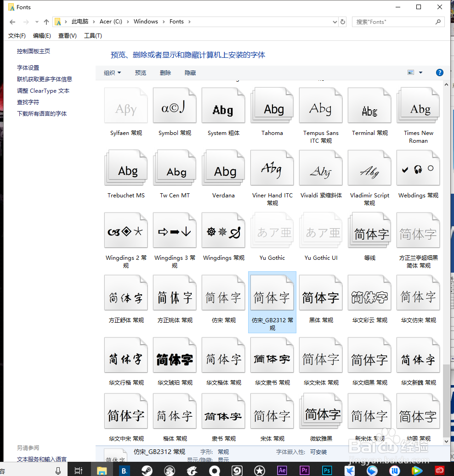Select the Wingdings 2 font icon
454x476 pixels.
[126, 230]
